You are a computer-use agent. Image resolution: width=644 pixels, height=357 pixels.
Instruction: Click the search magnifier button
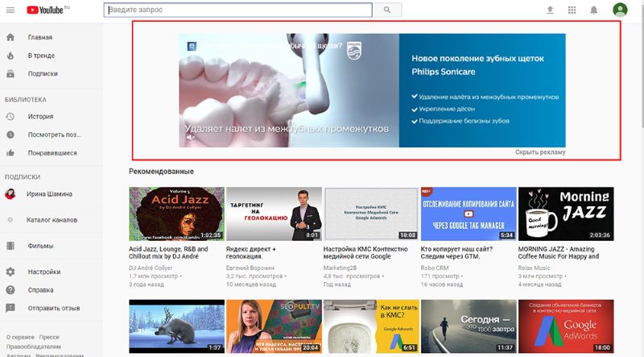387,10
